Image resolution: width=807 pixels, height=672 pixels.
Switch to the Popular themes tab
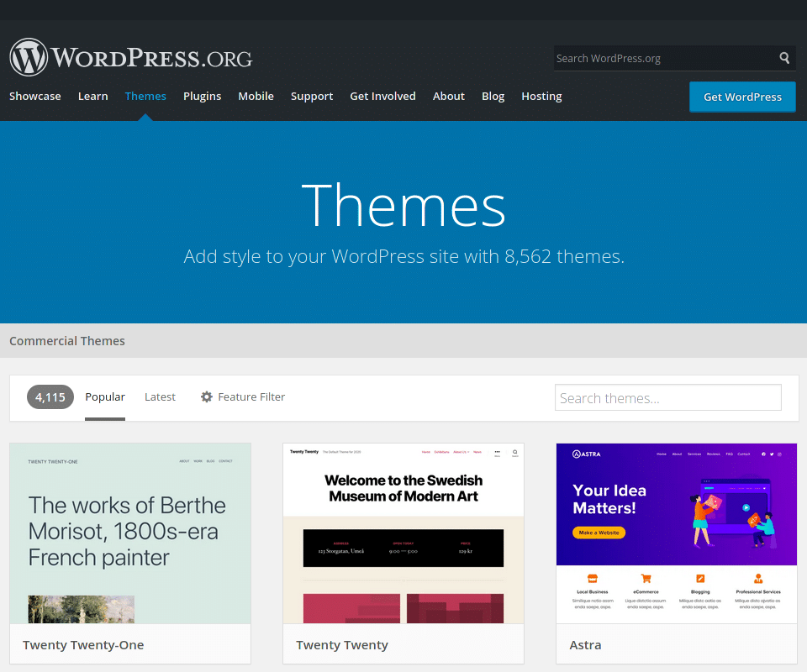(105, 396)
